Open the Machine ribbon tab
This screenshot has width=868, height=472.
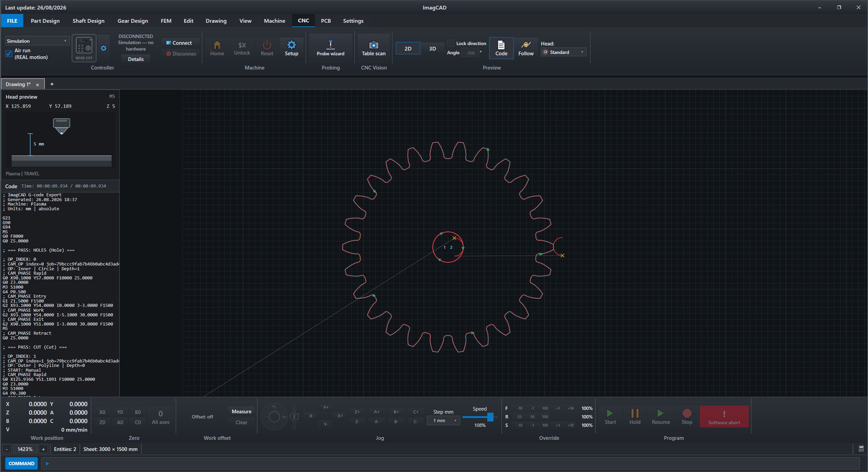coord(274,21)
